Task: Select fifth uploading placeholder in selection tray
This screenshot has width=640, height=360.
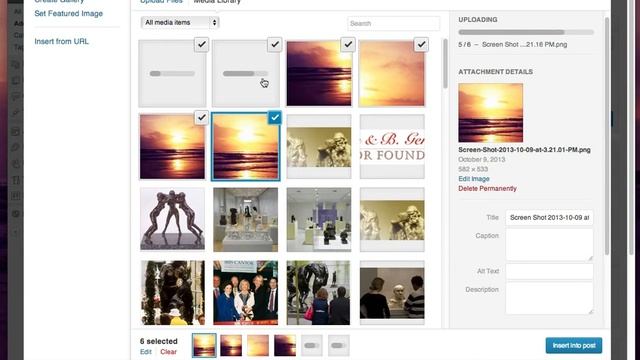Action: (312, 345)
